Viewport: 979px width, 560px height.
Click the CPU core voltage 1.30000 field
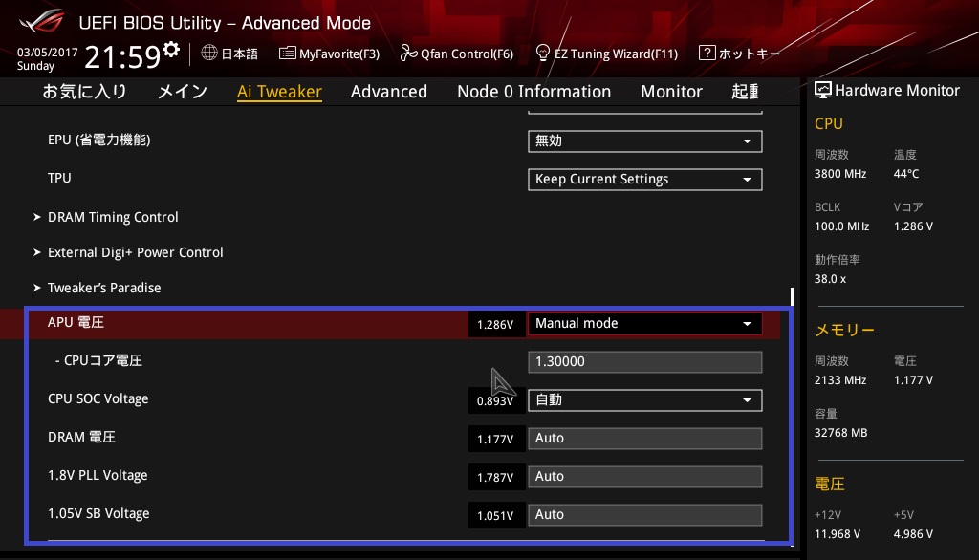[645, 361]
